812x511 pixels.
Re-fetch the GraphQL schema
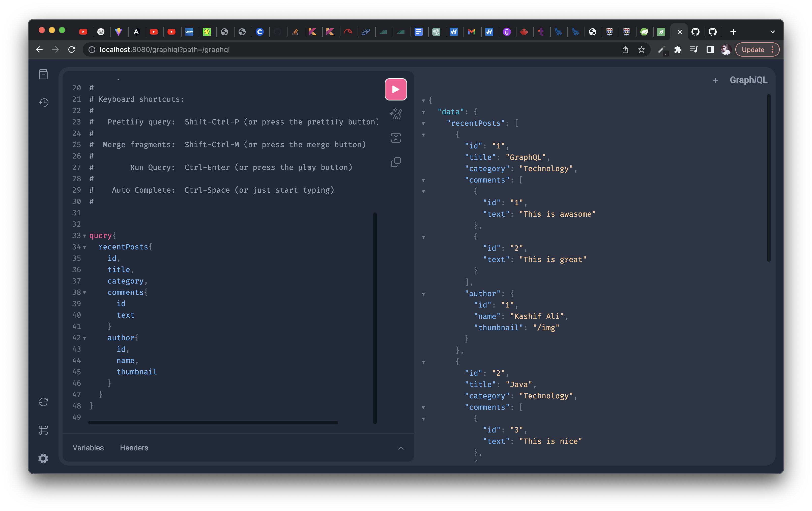tap(43, 402)
